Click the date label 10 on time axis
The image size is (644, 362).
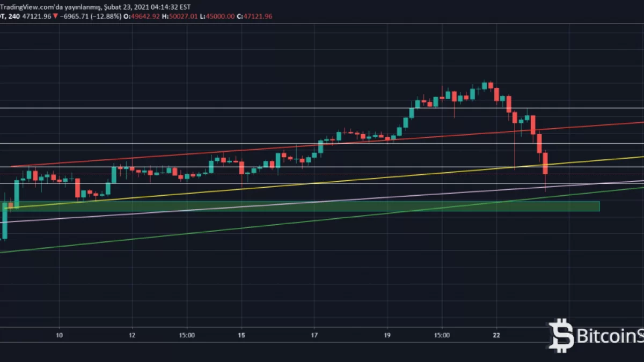(x=60, y=336)
